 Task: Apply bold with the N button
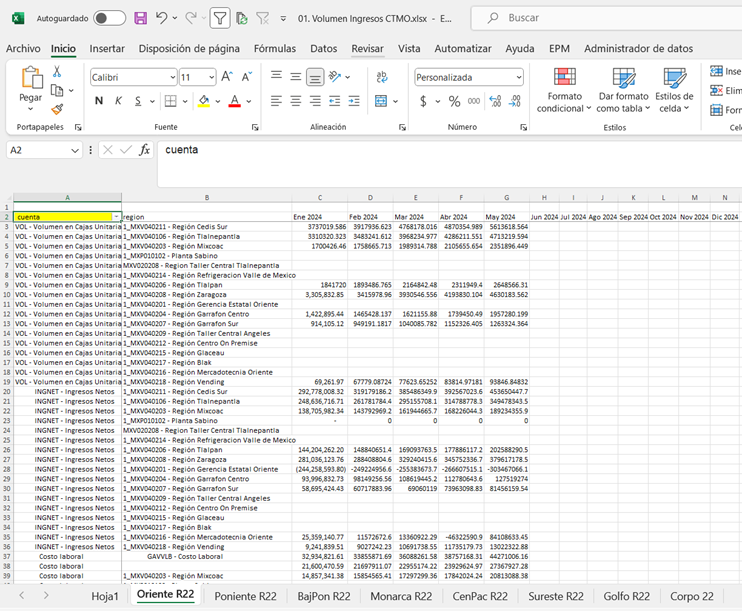(99, 101)
